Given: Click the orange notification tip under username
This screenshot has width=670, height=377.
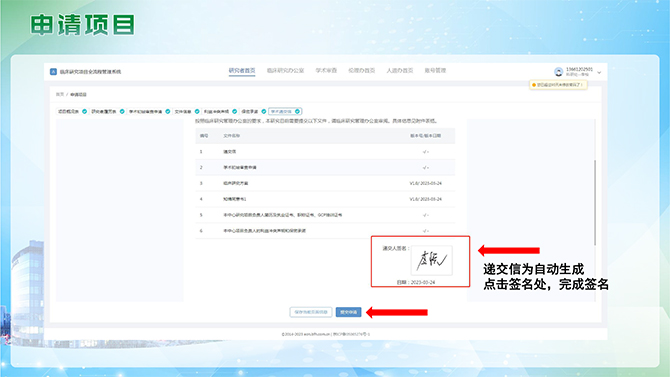Looking at the screenshot, I should point(558,85).
